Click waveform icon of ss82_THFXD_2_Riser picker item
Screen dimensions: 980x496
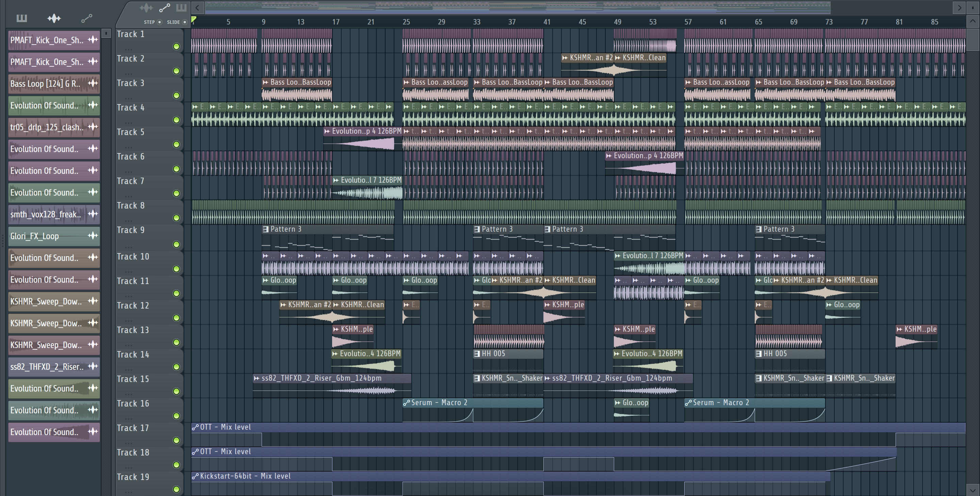[x=93, y=366]
